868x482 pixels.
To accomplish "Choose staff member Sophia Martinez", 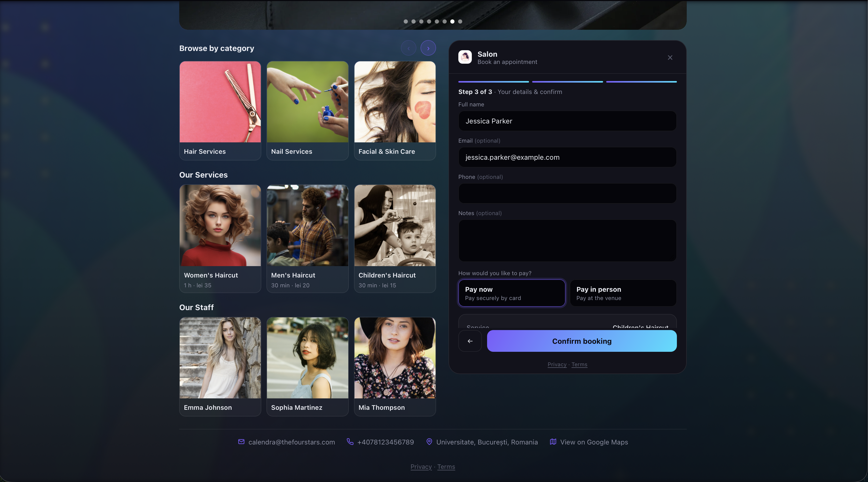I will pyautogui.click(x=307, y=367).
